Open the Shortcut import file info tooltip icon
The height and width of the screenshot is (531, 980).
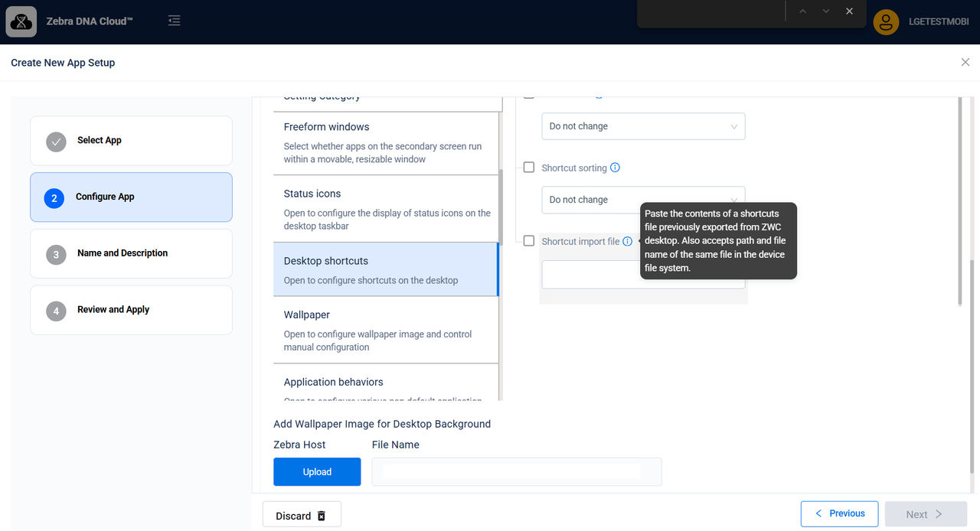tap(628, 240)
